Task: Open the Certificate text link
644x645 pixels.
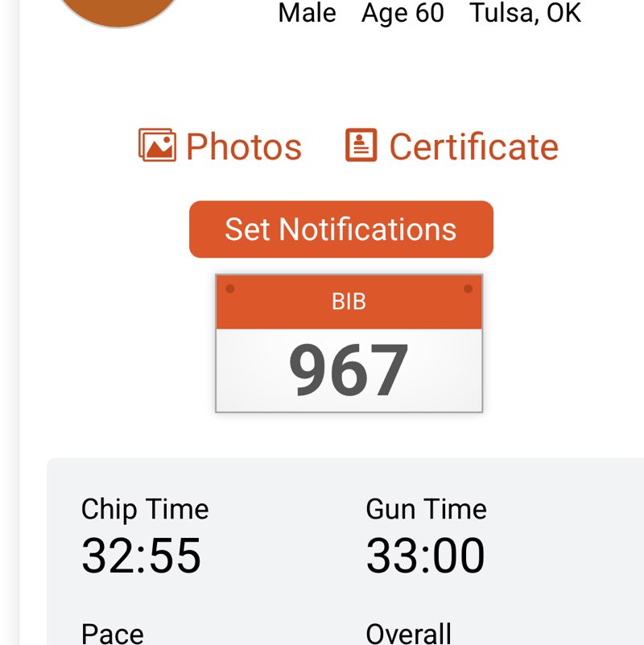Action: click(473, 147)
